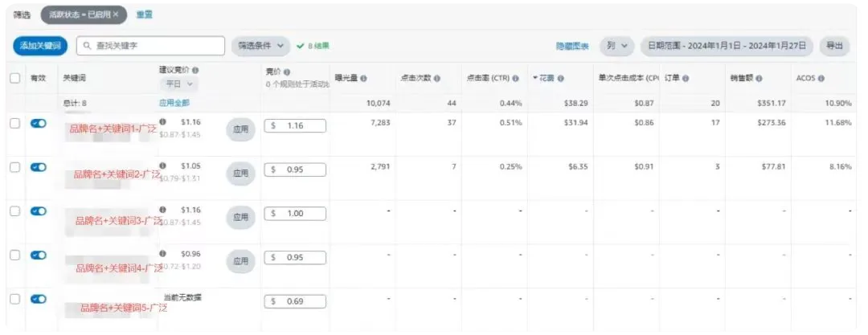Screen dimensions: 868x335
Task: Tick the checkbox for the 关键词5 row
Action: point(15,299)
